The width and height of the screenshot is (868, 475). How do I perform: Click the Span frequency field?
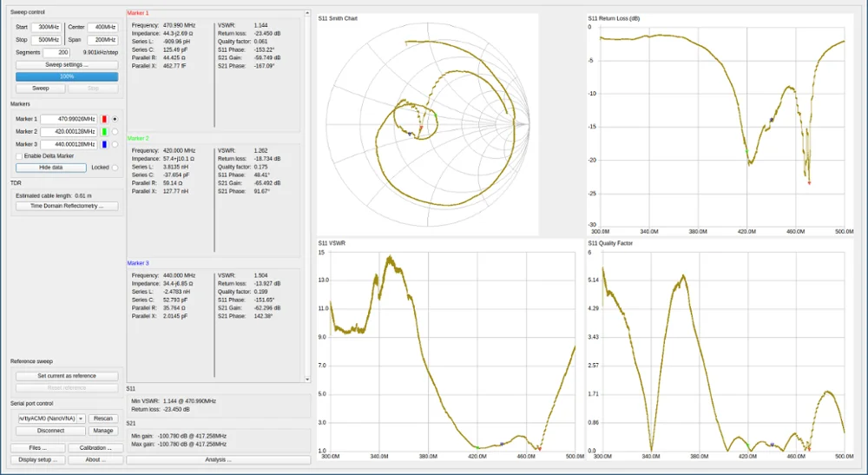103,40
